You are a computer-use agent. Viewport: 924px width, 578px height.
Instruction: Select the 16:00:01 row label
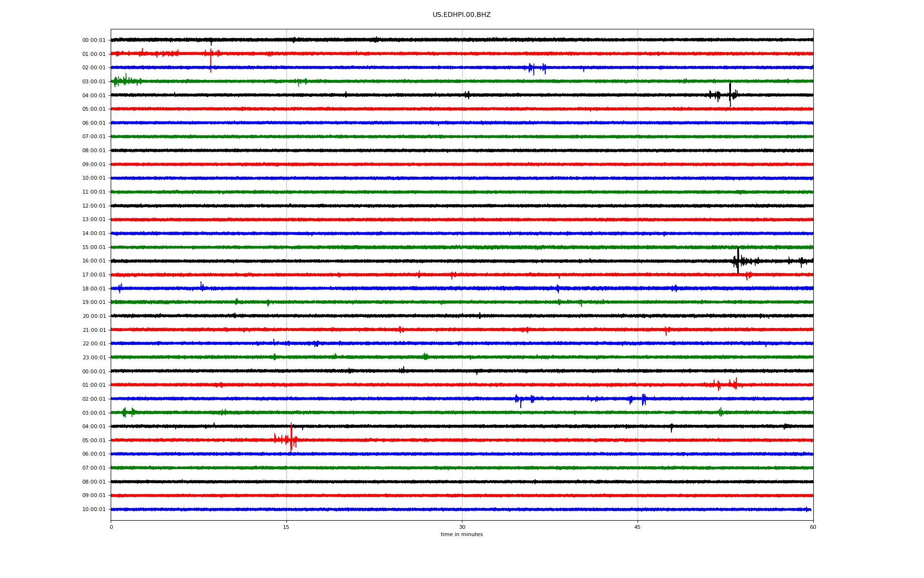pos(94,261)
